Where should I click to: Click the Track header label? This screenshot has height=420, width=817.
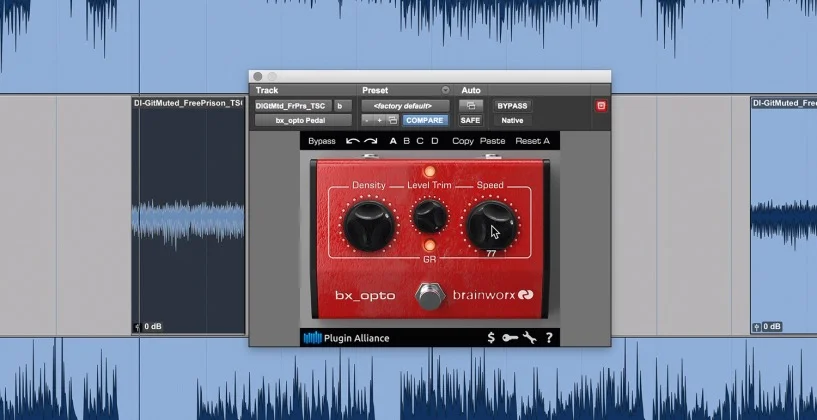(267, 90)
